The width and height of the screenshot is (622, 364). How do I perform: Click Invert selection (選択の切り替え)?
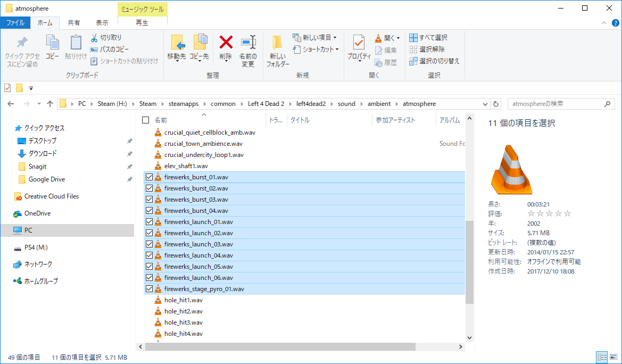(x=434, y=61)
